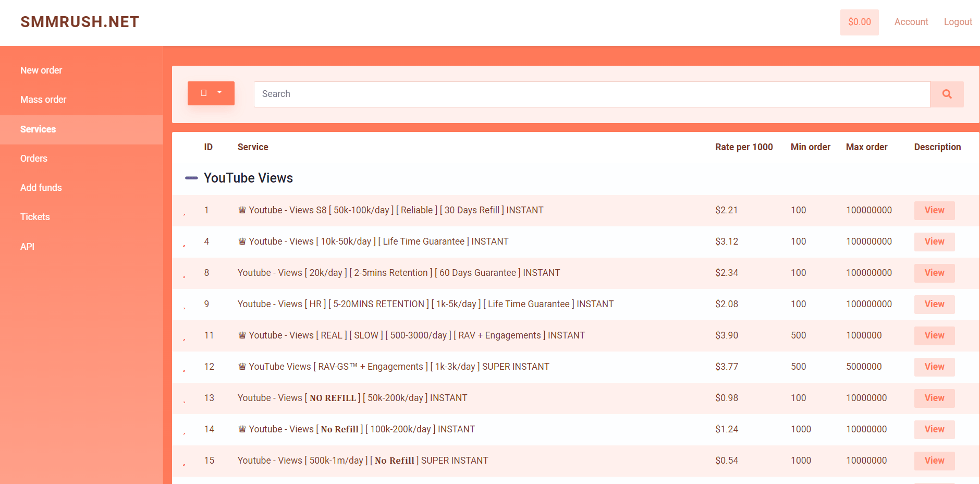Select Add funds in sidebar
The image size is (980, 484).
pos(41,188)
